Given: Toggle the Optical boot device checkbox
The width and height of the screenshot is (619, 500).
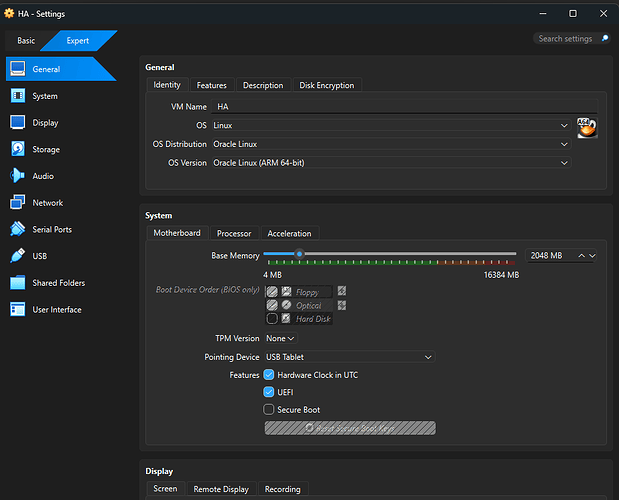Looking at the screenshot, I should (x=272, y=305).
